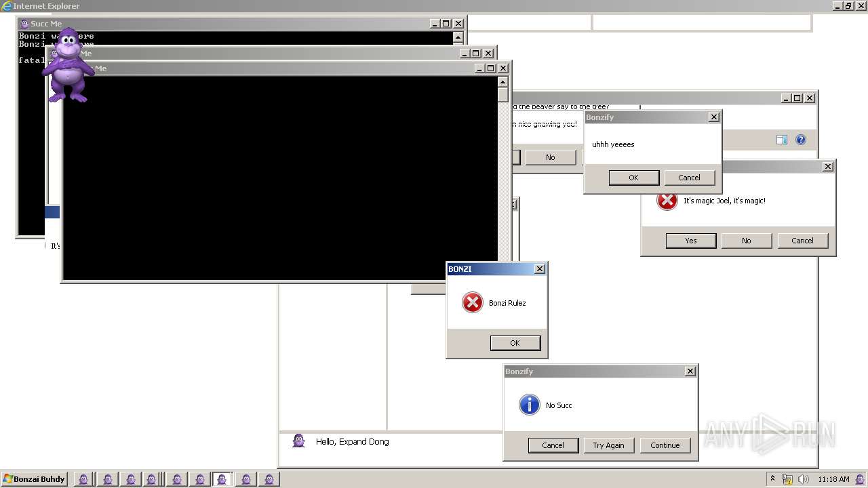Maximize the beaver joke window behind the dialogs
Viewport: 868px width, 488px height.
click(797, 98)
